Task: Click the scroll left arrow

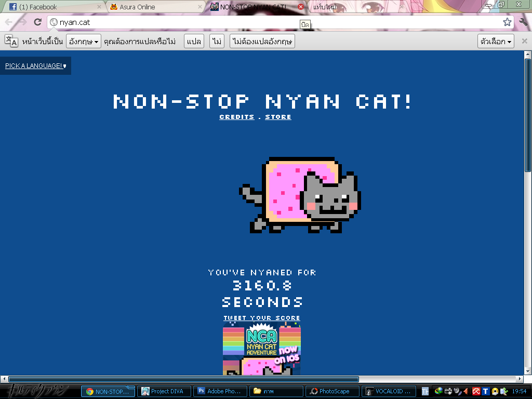Action: (4, 379)
